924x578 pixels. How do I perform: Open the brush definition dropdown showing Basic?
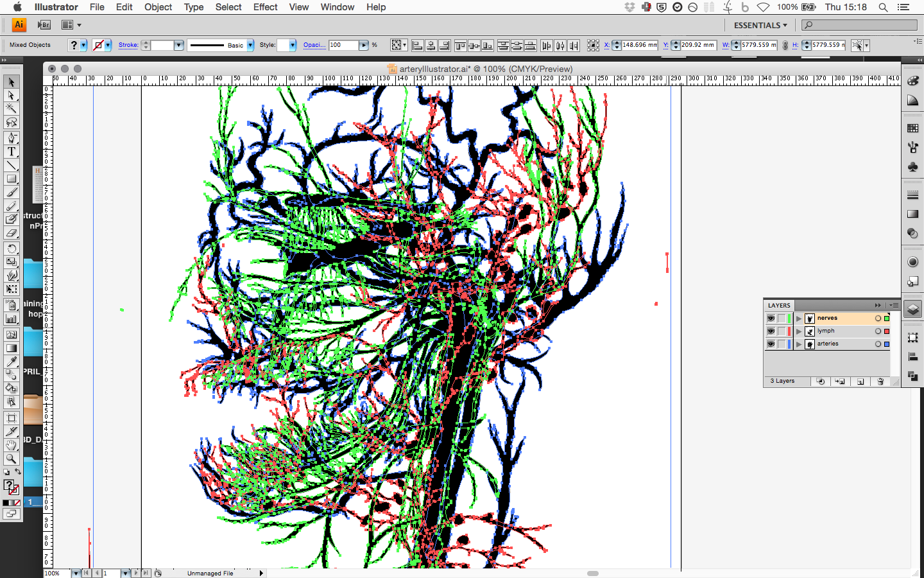pyautogui.click(x=250, y=45)
